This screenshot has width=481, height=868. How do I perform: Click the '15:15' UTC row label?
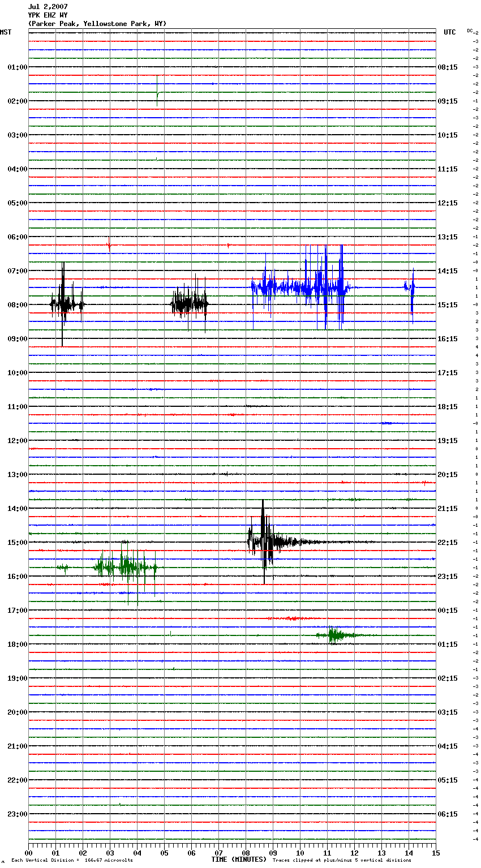click(x=448, y=305)
